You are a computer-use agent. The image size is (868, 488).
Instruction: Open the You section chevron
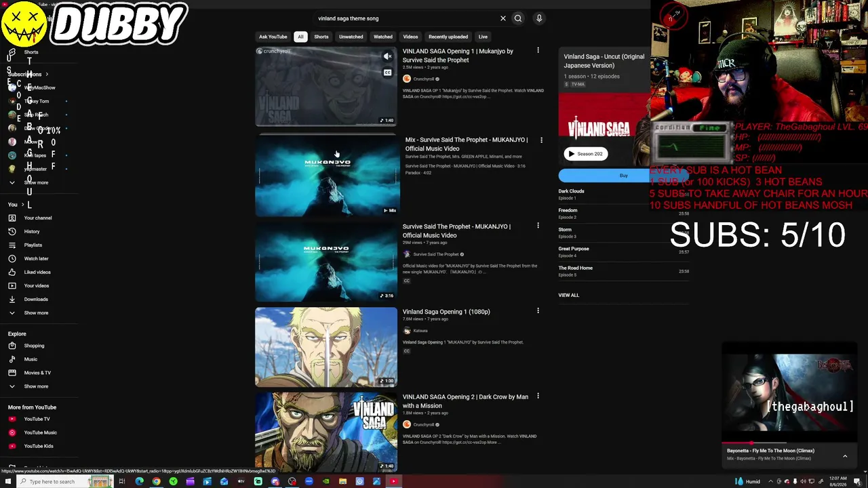click(22, 204)
